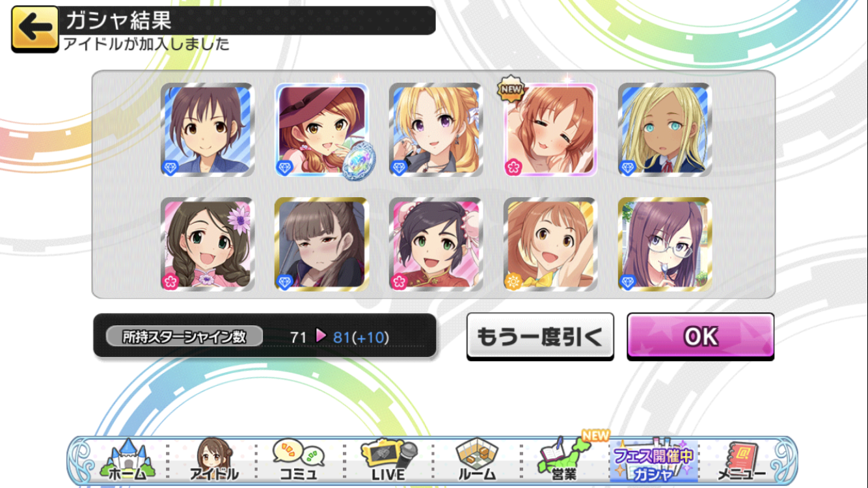Select the idol card with red hat
Image resolution: width=868 pixels, height=488 pixels.
point(321,129)
